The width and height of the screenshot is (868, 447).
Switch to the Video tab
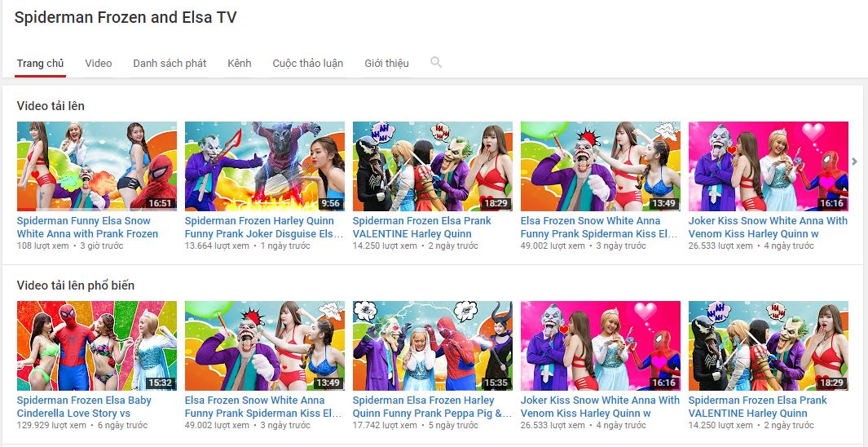[x=99, y=64]
